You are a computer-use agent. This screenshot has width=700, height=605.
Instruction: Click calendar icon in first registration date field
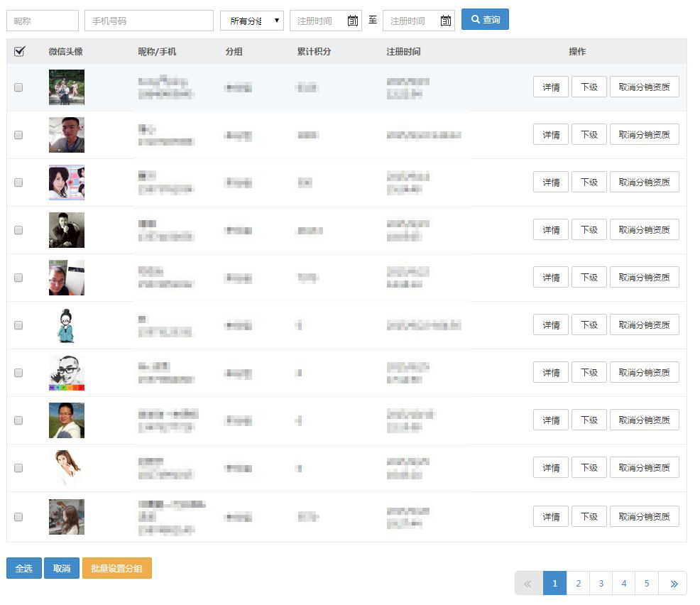click(x=353, y=21)
